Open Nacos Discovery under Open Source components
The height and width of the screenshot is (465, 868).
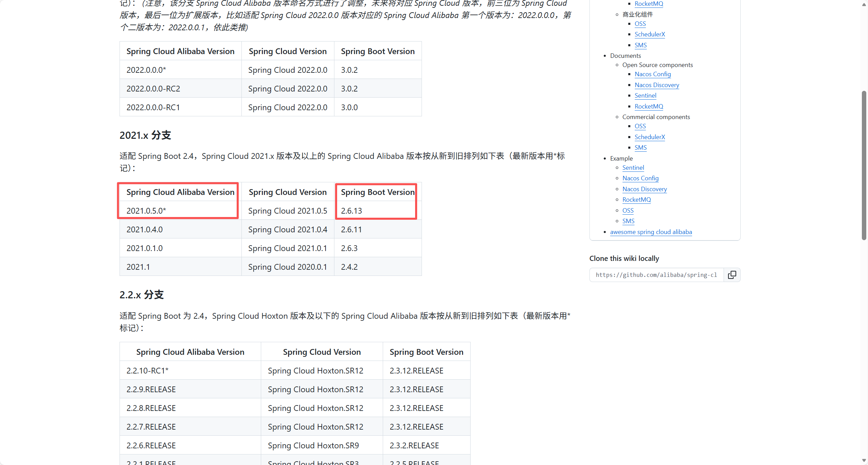coord(657,85)
